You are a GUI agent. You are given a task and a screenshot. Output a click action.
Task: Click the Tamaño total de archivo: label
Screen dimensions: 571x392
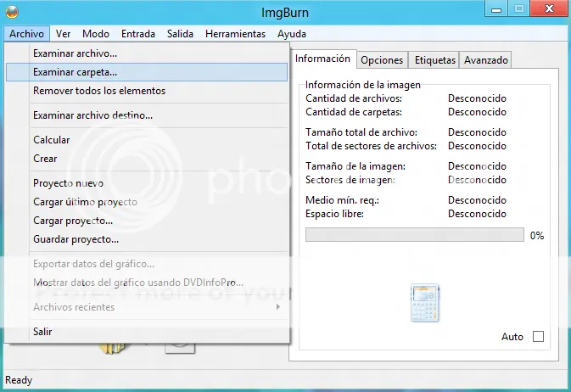[x=361, y=132]
